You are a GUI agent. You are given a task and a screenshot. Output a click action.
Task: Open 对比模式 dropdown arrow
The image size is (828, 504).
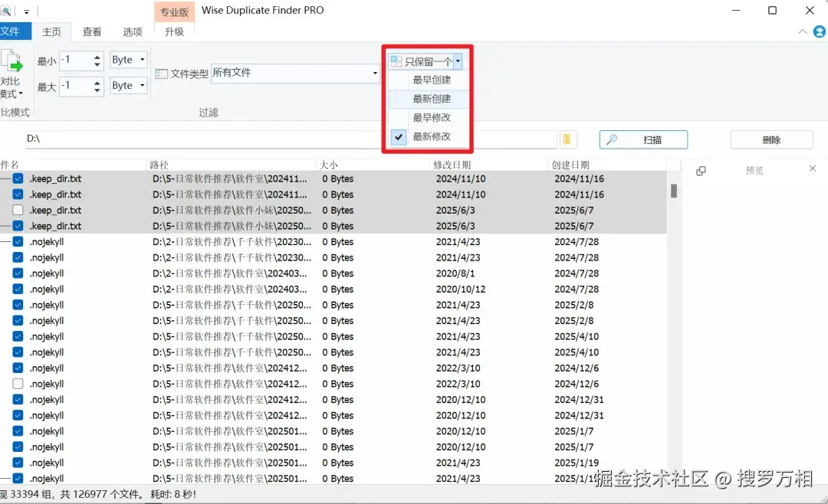point(21,94)
